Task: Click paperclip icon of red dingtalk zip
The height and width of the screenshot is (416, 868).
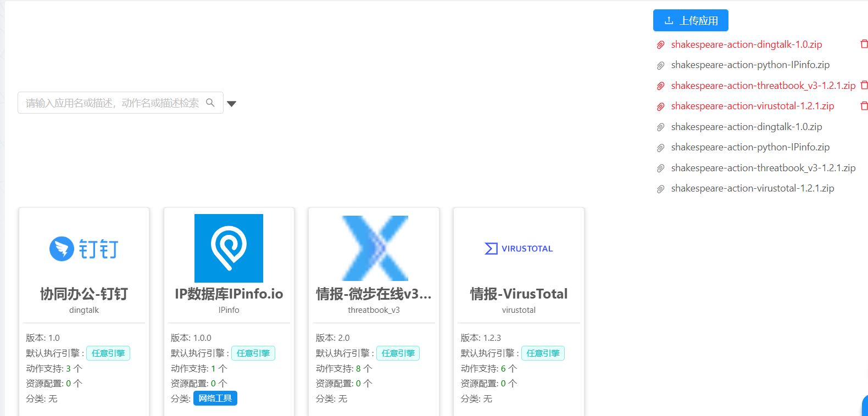Action: [x=661, y=45]
